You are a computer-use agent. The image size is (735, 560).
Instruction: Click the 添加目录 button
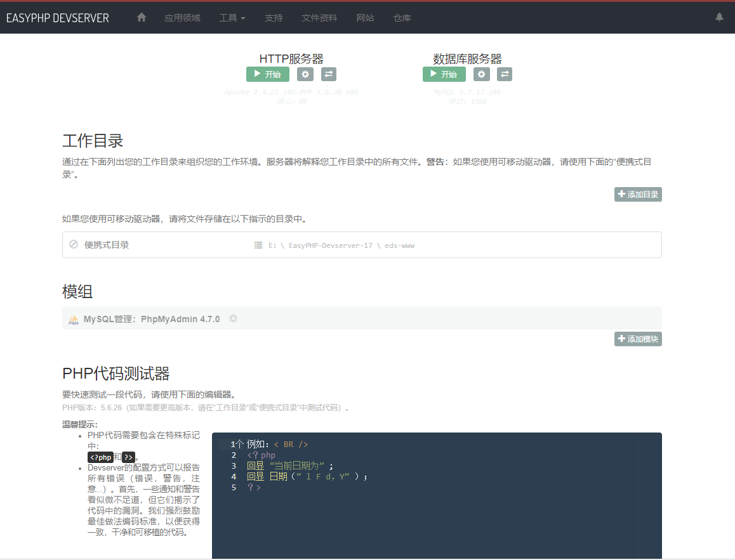click(637, 194)
